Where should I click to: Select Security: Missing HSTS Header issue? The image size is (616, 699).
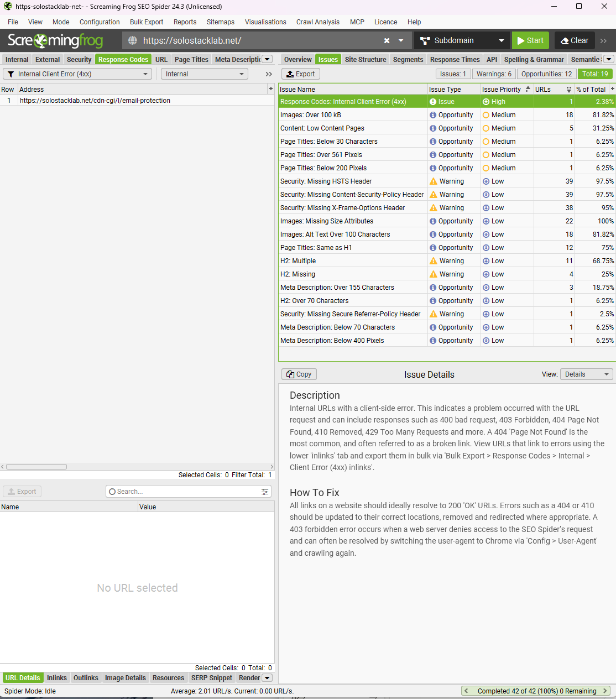447,181
